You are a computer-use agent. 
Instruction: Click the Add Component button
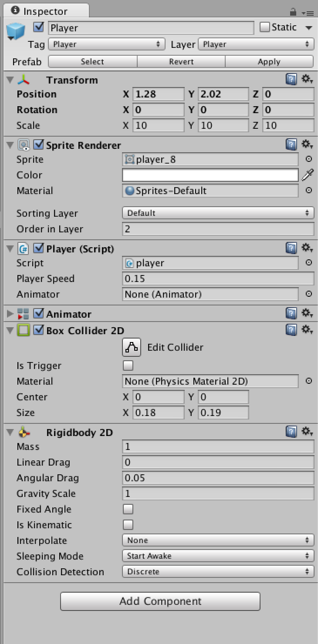[160, 601]
